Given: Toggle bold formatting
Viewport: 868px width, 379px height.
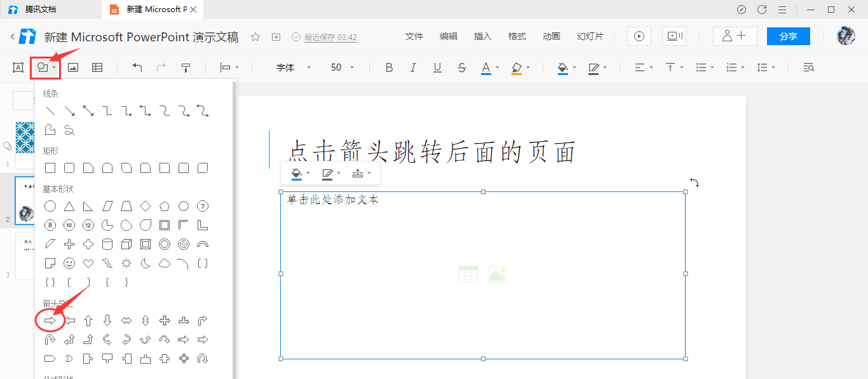Looking at the screenshot, I should [388, 67].
